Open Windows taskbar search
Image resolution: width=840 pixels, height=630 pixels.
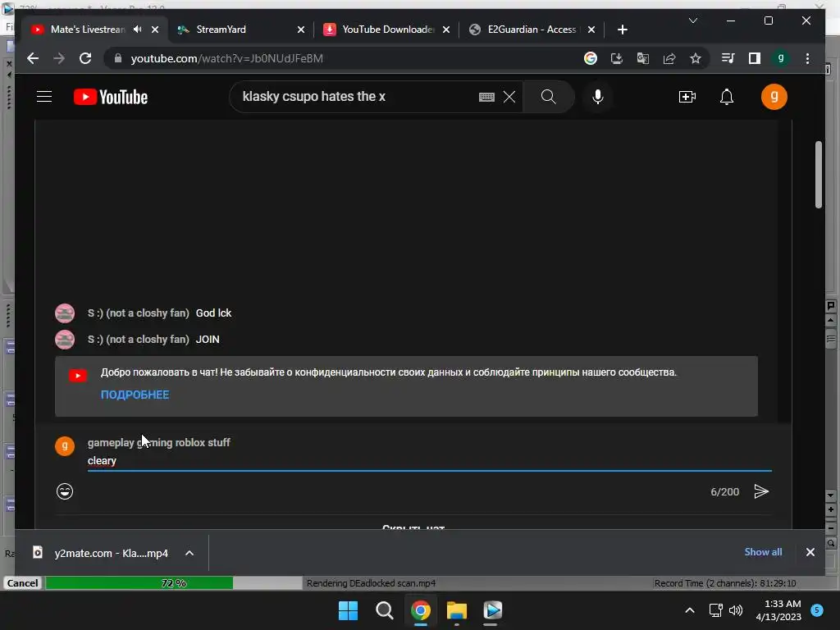(x=384, y=610)
